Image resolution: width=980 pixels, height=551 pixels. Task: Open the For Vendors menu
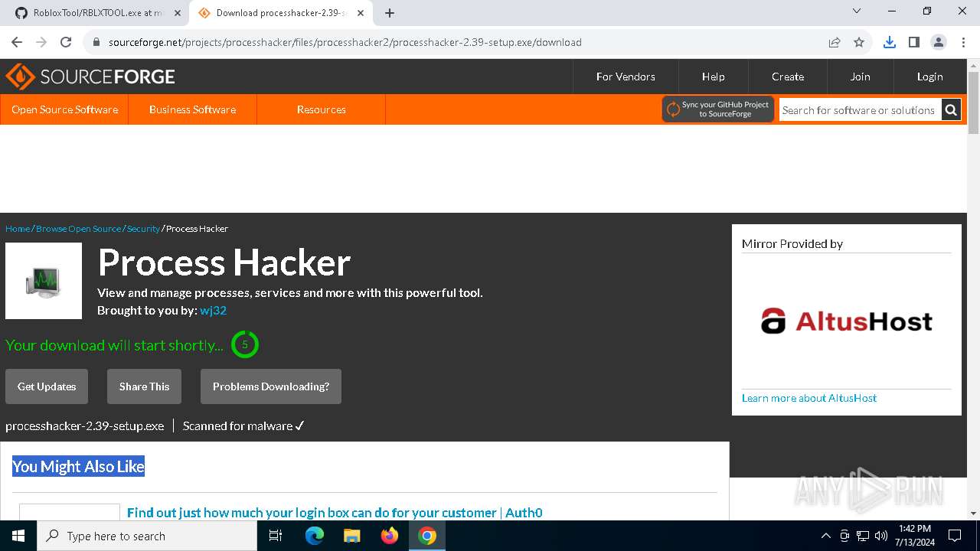[626, 77]
